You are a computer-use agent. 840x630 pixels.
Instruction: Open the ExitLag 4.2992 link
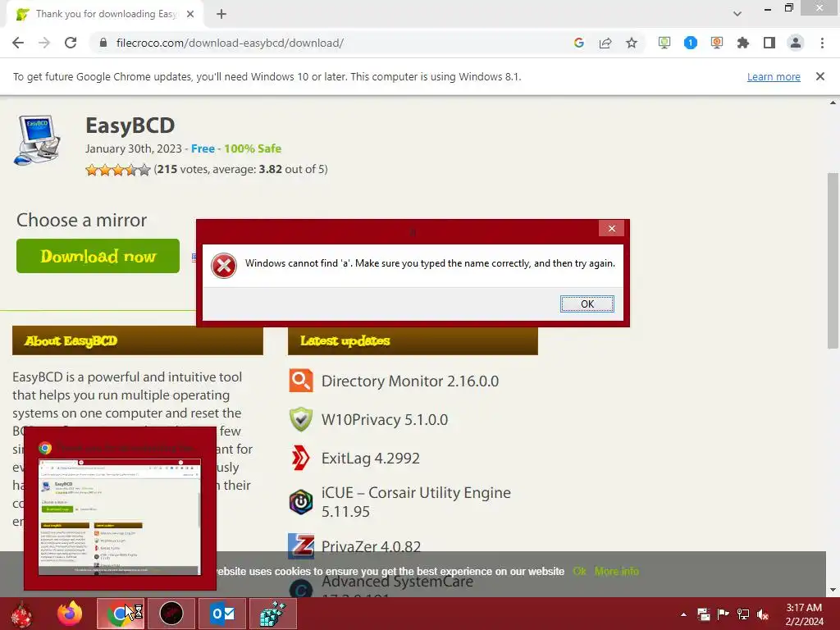(x=371, y=458)
